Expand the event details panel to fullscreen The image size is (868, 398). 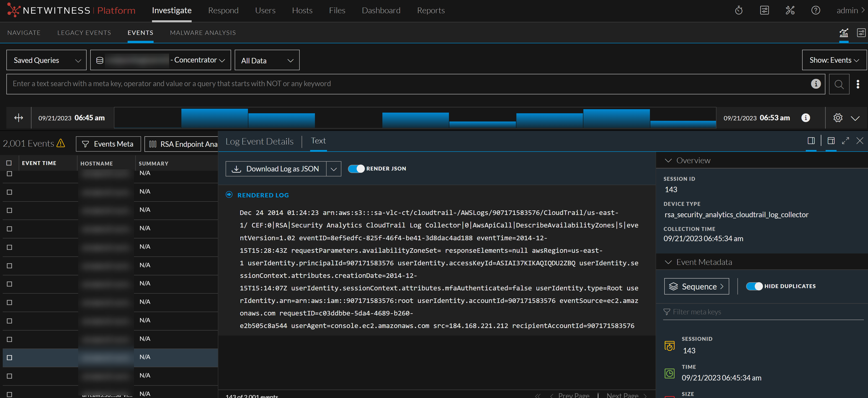click(x=845, y=141)
